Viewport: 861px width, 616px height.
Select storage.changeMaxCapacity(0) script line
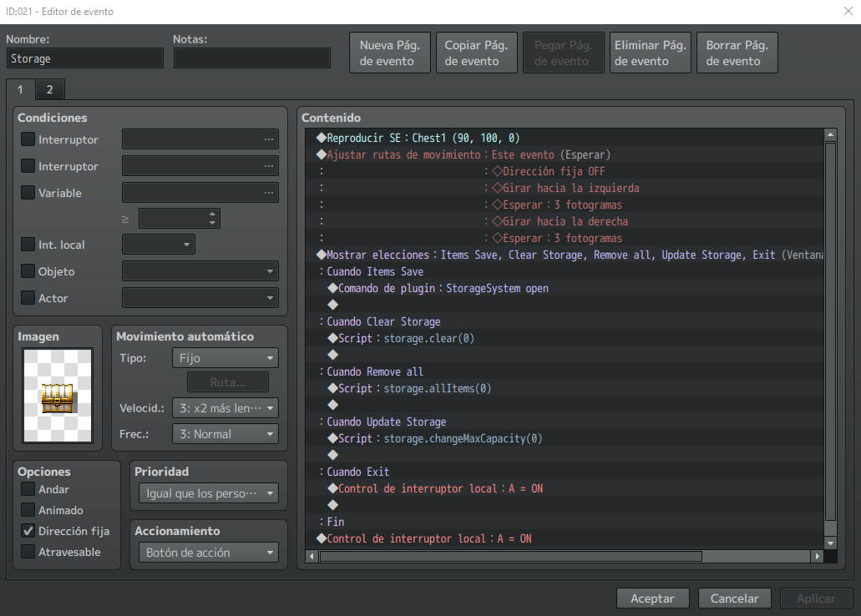[x=565, y=438]
